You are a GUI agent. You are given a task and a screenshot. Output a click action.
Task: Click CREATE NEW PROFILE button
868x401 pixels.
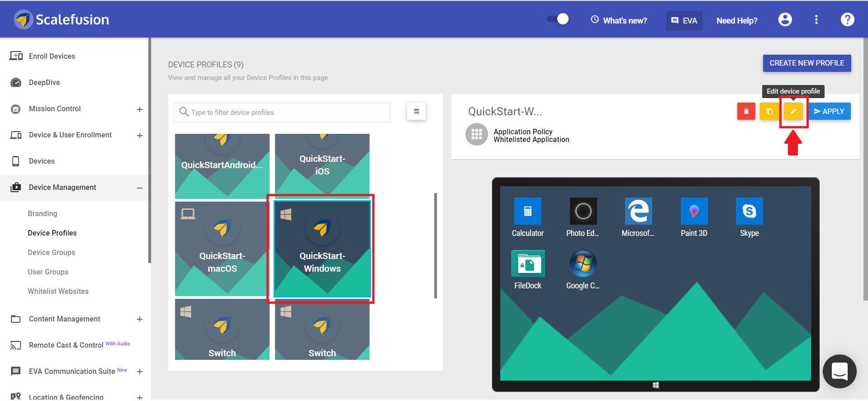807,63
